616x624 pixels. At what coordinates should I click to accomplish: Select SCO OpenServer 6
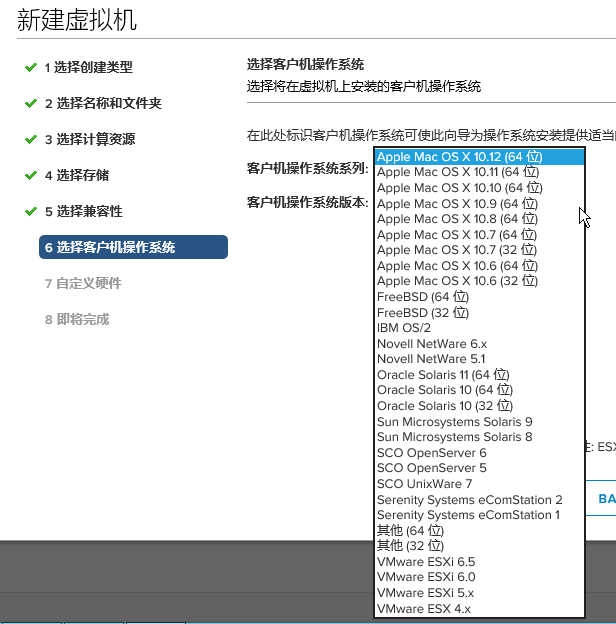[x=480, y=453]
